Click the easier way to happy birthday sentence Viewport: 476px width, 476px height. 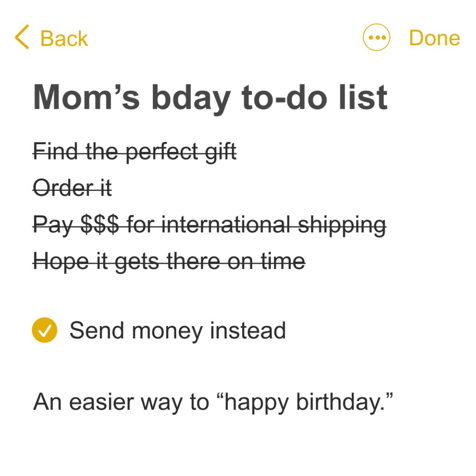213,402
